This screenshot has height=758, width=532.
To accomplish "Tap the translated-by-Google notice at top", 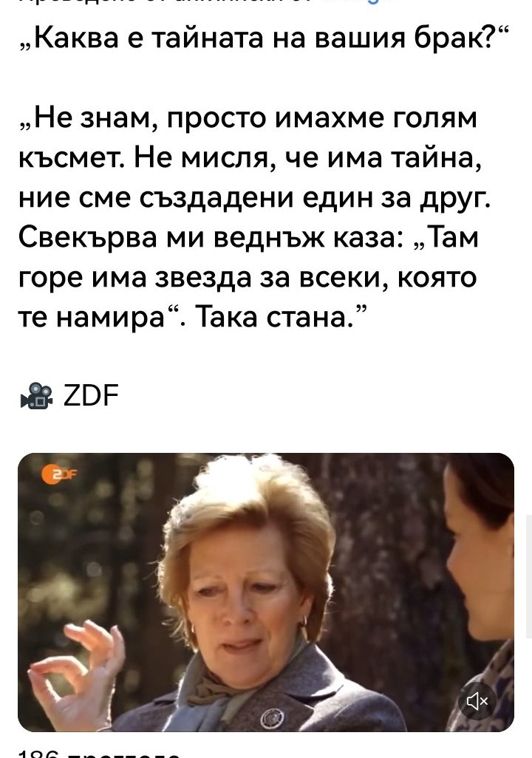I will click(208, 2).
